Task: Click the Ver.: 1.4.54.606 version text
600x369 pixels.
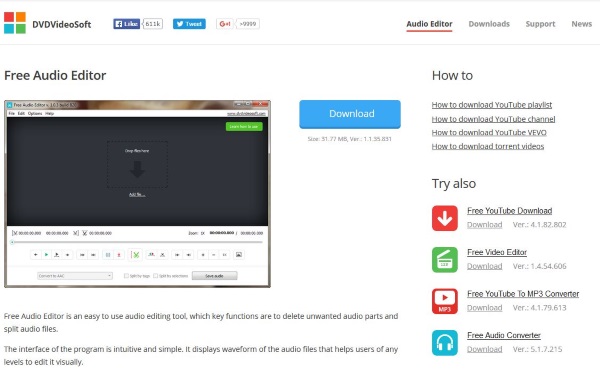Action: pyautogui.click(x=540, y=266)
